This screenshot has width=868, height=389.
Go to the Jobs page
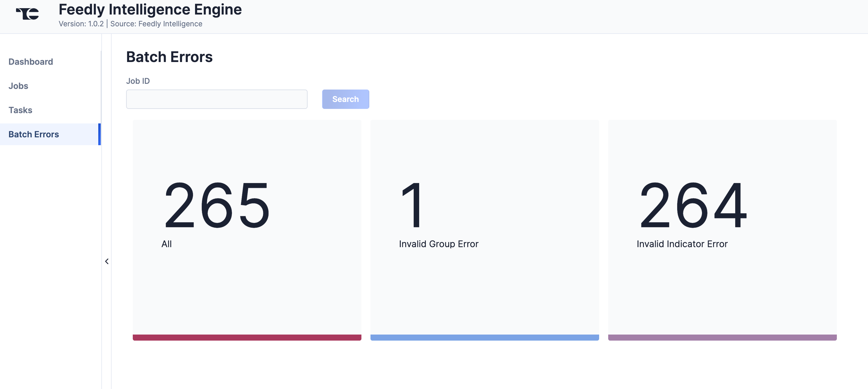click(18, 86)
